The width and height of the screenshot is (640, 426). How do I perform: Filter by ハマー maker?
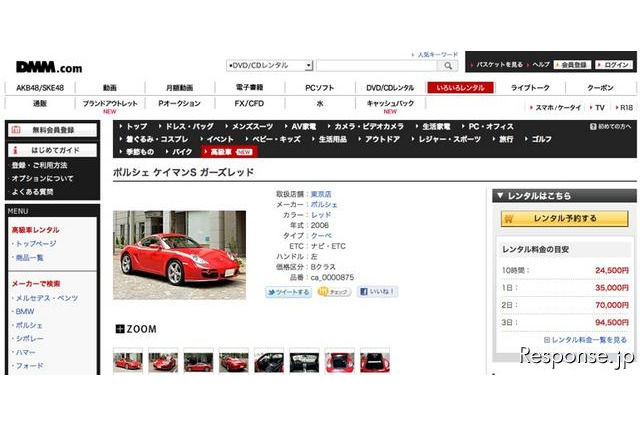[25, 352]
